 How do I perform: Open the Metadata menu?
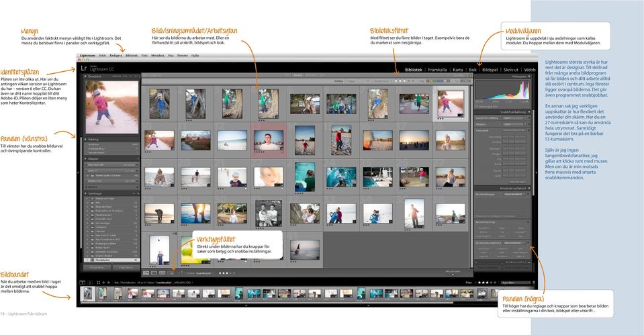(x=158, y=56)
